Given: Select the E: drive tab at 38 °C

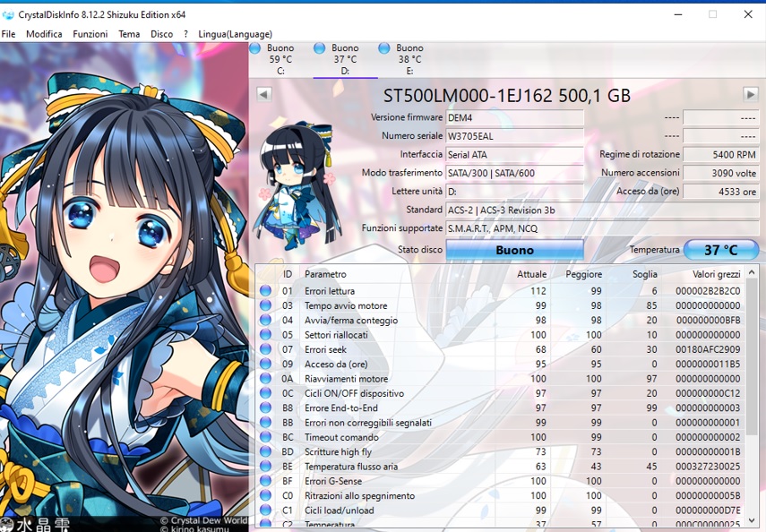Looking at the screenshot, I should click(409, 59).
